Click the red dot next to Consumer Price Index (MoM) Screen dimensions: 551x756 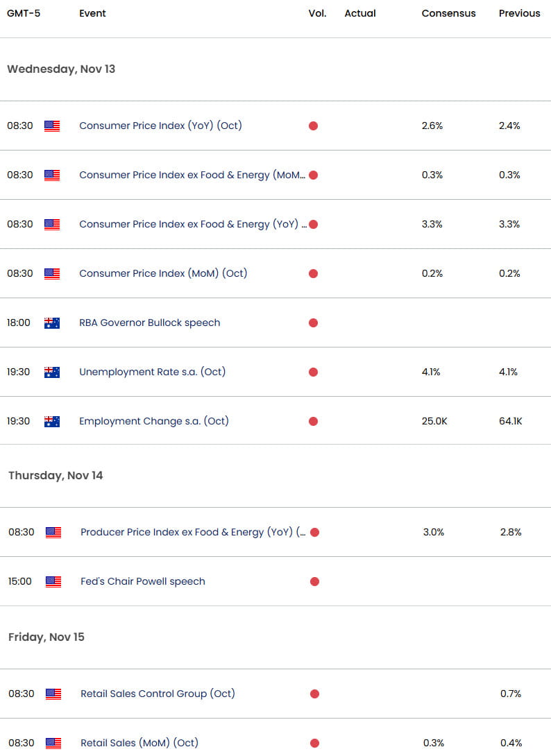pos(314,273)
